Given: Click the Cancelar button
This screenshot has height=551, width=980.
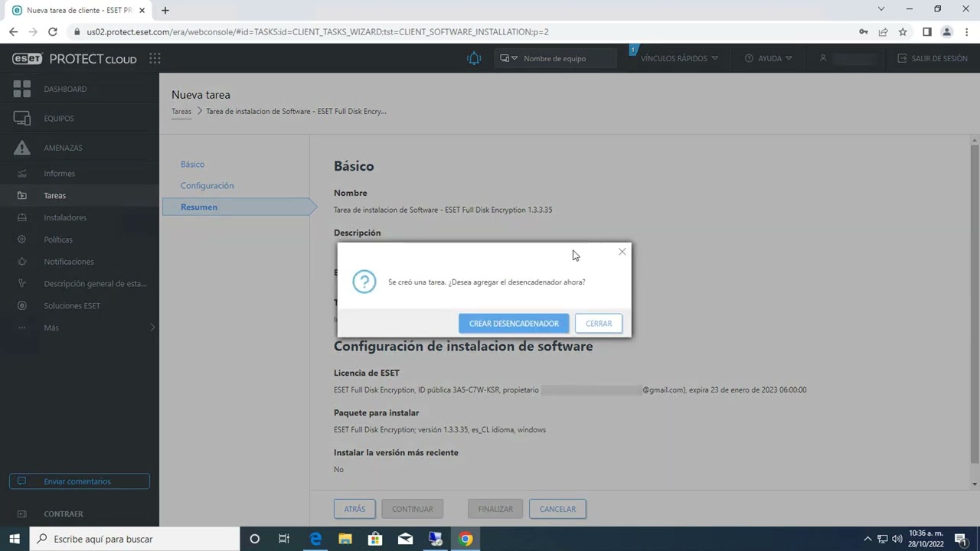Looking at the screenshot, I should click(x=557, y=509).
